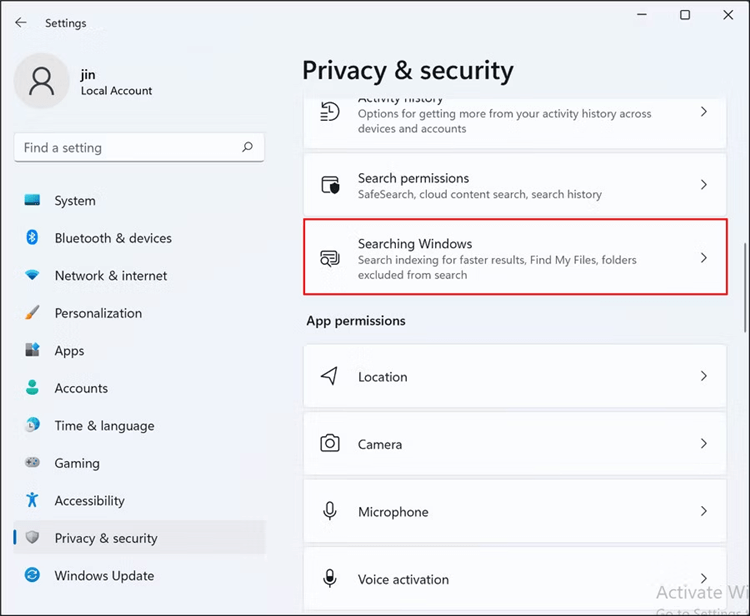Viewport: 750px width, 616px height.
Task: Expand Activity history via its chevron
Action: click(704, 111)
